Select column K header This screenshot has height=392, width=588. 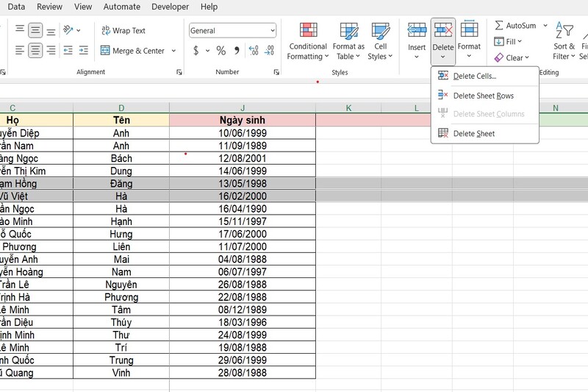pos(348,108)
